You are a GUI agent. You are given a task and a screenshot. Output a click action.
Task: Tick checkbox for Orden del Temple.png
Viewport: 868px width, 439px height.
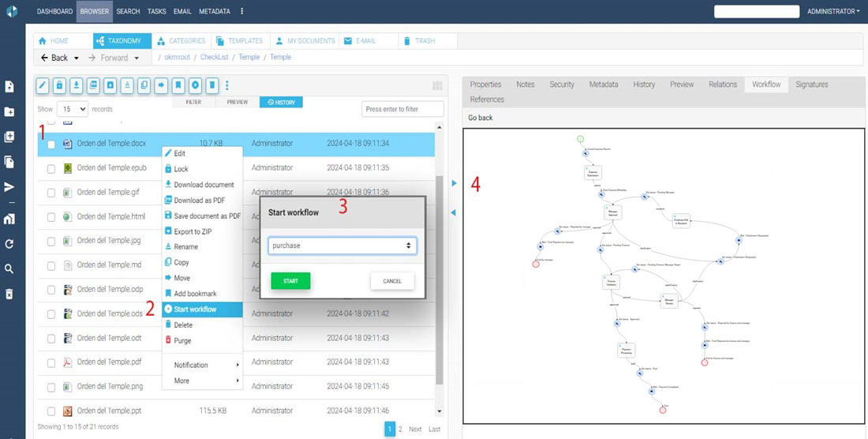click(51, 387)
